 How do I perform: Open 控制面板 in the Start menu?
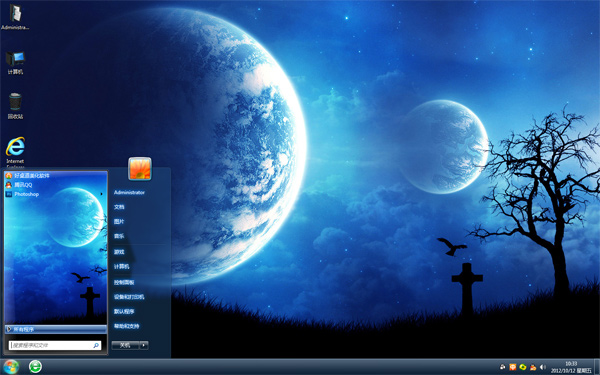124,282
